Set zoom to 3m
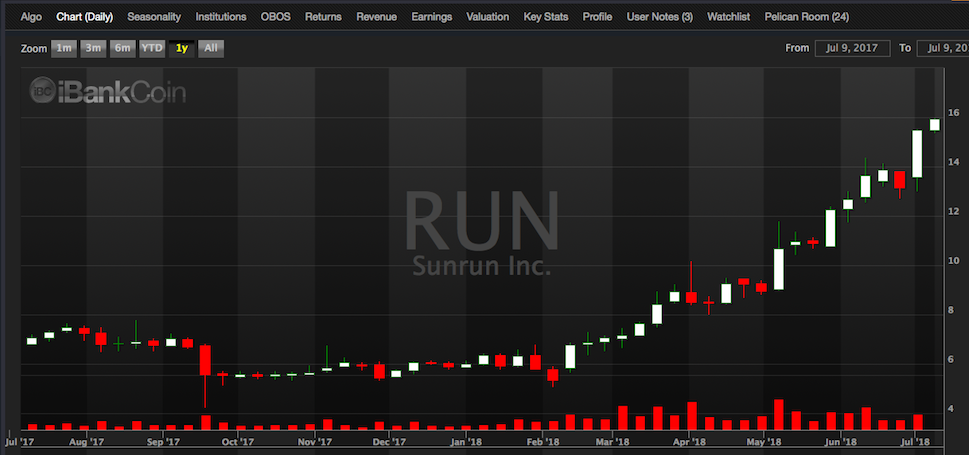Image resolution: width=969 pixels, height=455 pixels. 93,48
